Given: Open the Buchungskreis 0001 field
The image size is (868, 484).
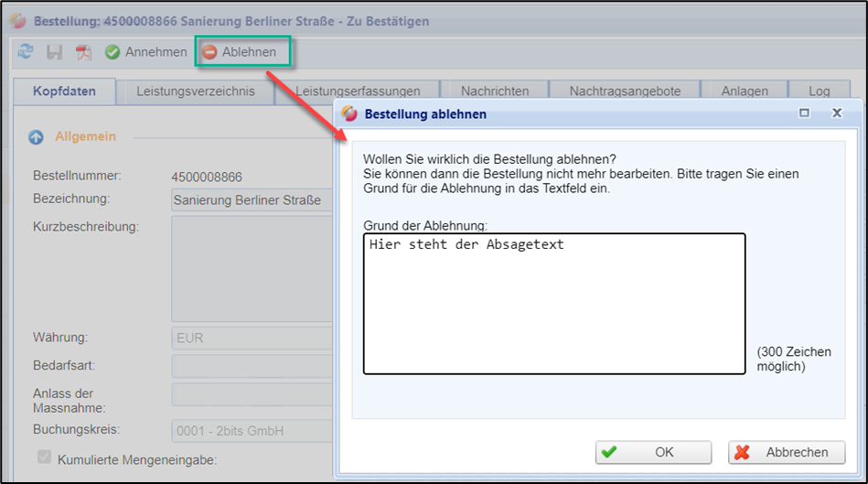Looking at the screenshot, I should coord(252,429).
